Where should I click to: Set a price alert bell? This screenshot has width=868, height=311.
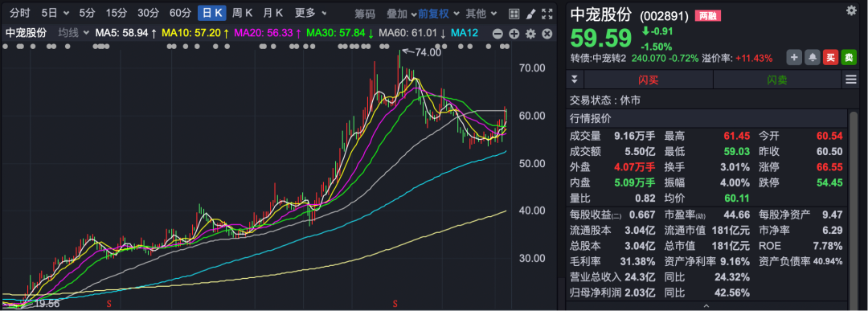click(x=813, y=58)
